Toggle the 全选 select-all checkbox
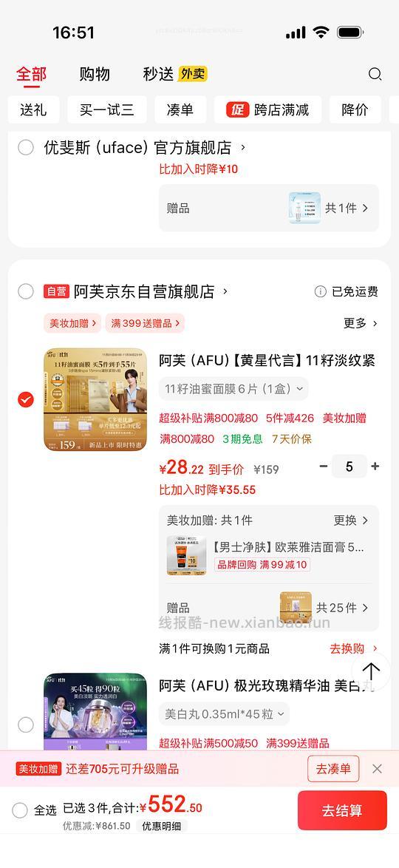399x868 pixels. point(20,811)
